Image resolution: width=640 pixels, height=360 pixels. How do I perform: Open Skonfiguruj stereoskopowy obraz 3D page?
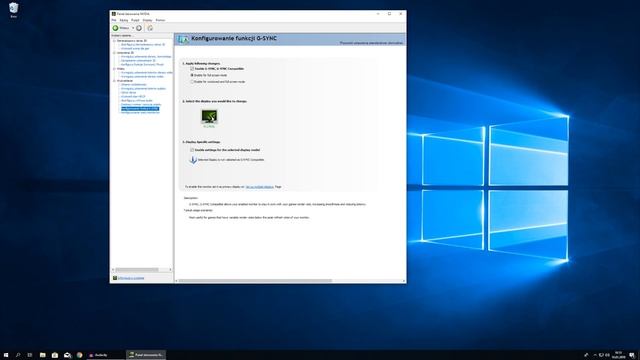pyautogui.click(x=143, y=44)
